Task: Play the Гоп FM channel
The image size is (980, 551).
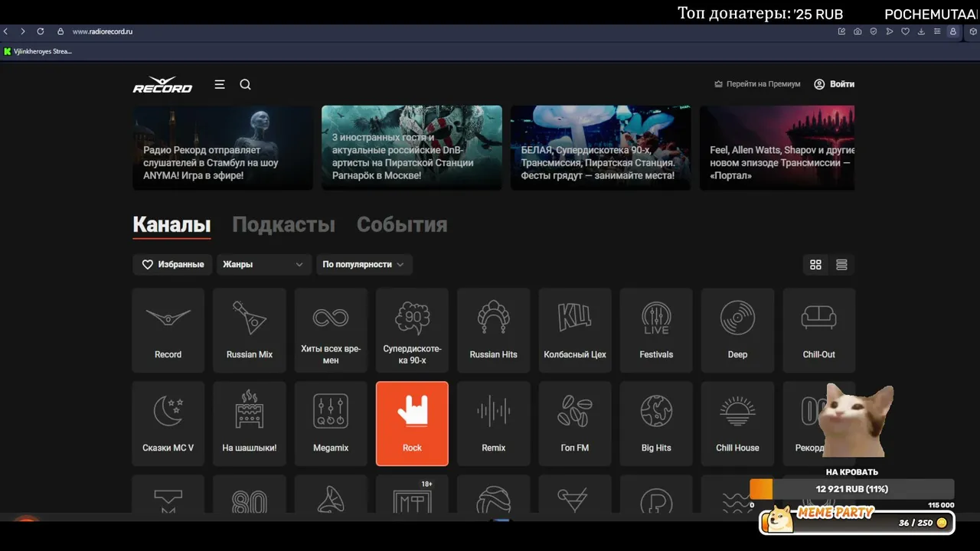Action: (x=575, y=423)
